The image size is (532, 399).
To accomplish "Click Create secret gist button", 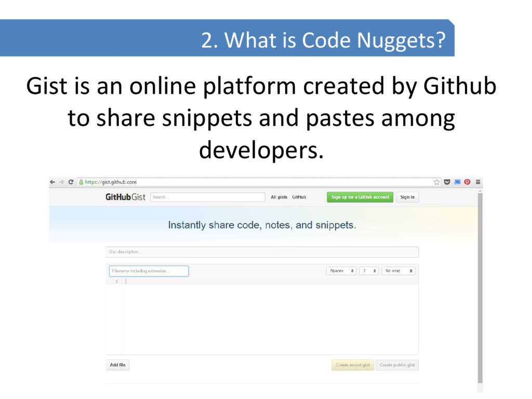I will [x=353, y=365].
